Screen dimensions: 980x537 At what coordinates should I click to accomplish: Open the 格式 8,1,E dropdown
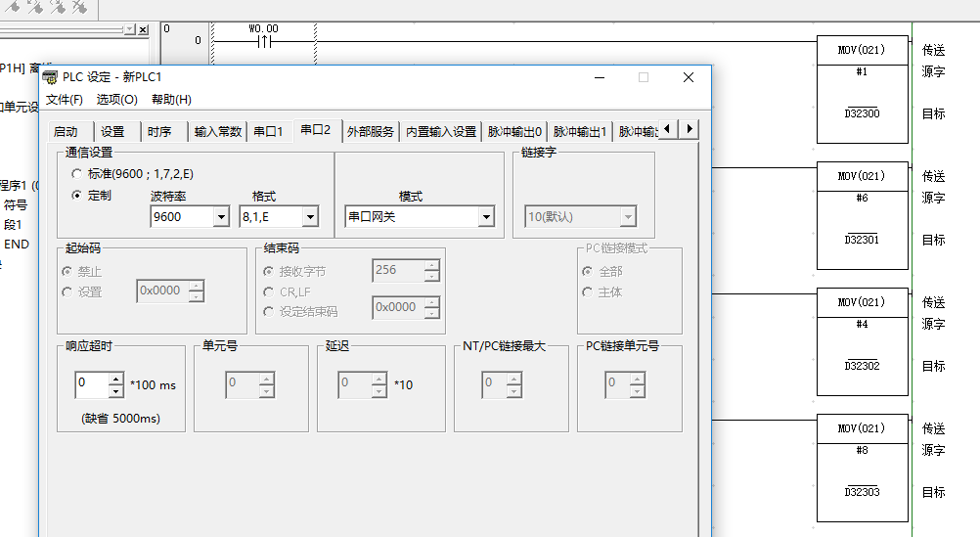click(310, 217)
